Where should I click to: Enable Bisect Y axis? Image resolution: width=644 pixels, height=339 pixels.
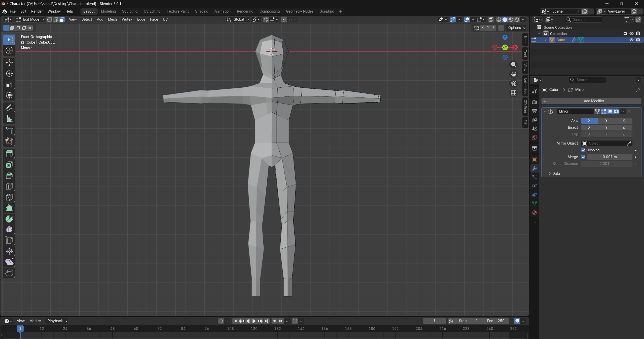pyautogui.click(x=606, y=127)
